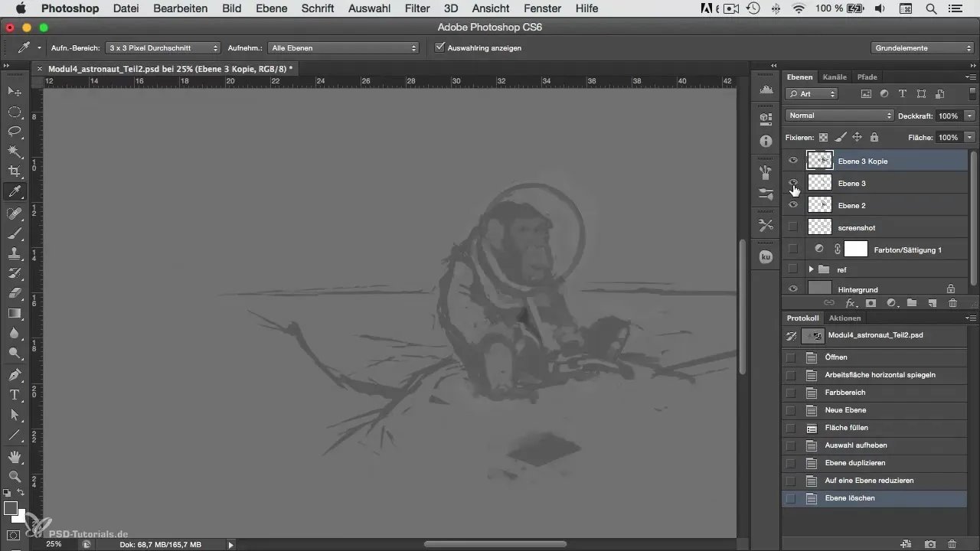This screenshot has height=551, width=980.
Task: Switch to the Kanäle tab
Action: tap(835, 77)
